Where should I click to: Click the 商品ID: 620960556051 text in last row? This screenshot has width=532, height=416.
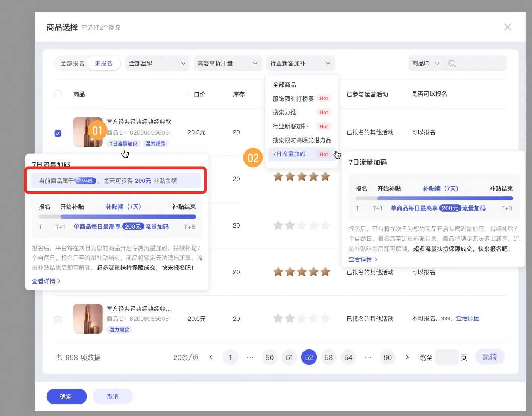(139, 319)
